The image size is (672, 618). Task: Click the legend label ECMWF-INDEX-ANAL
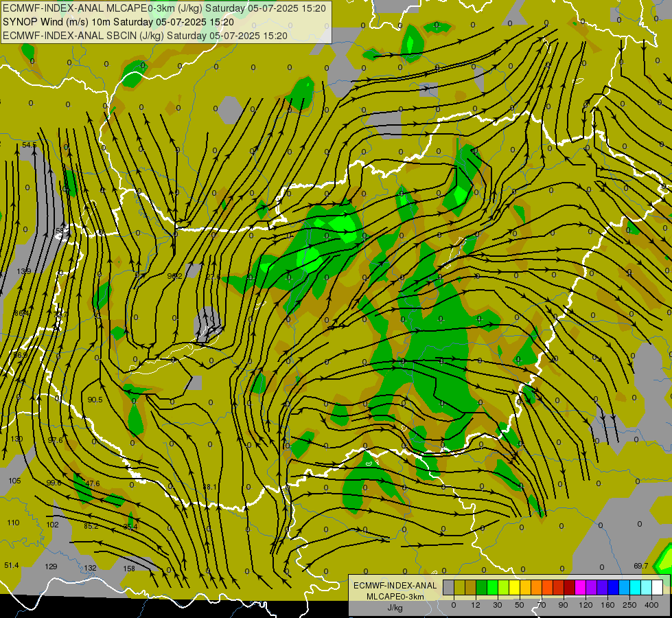395,586
